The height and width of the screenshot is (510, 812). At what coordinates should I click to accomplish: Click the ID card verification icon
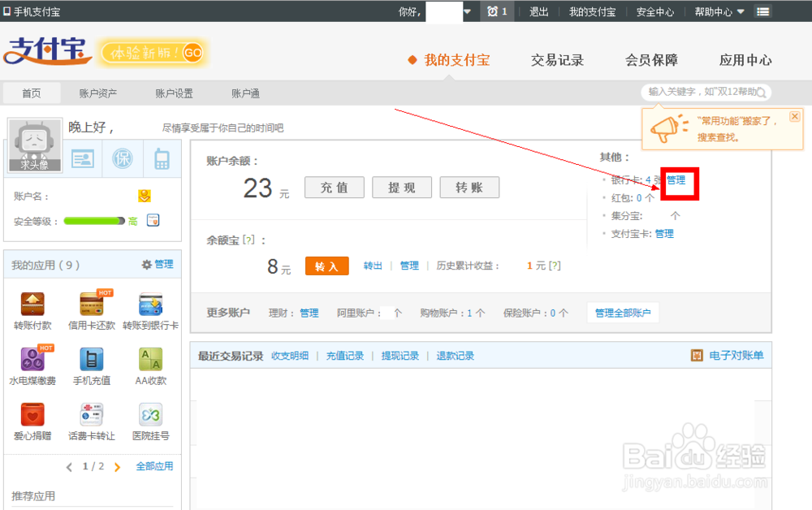pos(83,158)
